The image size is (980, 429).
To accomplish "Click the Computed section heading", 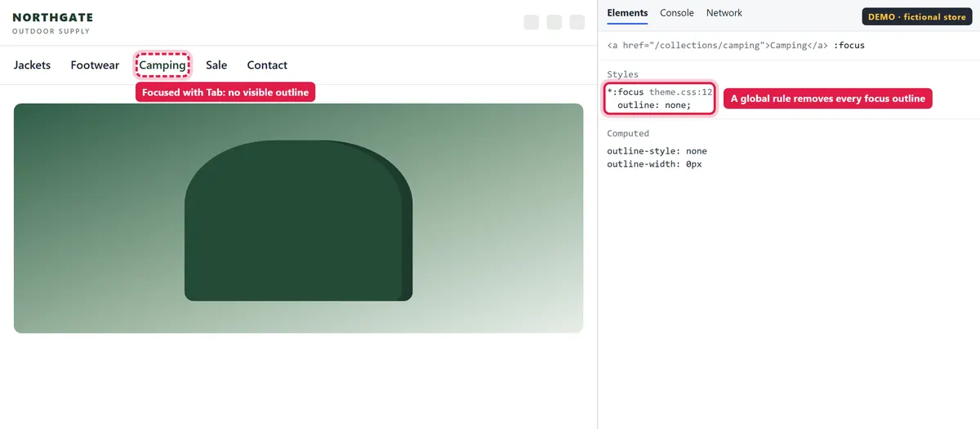I will (628, 133).
